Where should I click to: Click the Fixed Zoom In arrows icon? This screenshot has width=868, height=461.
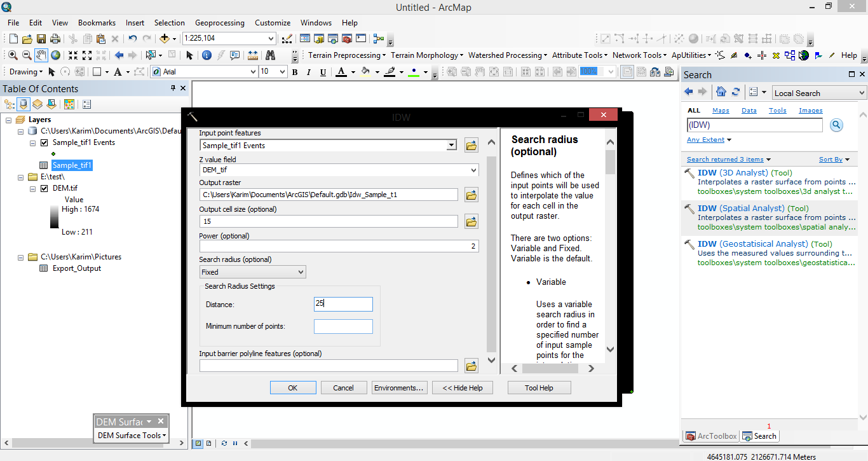coord(73,55)
